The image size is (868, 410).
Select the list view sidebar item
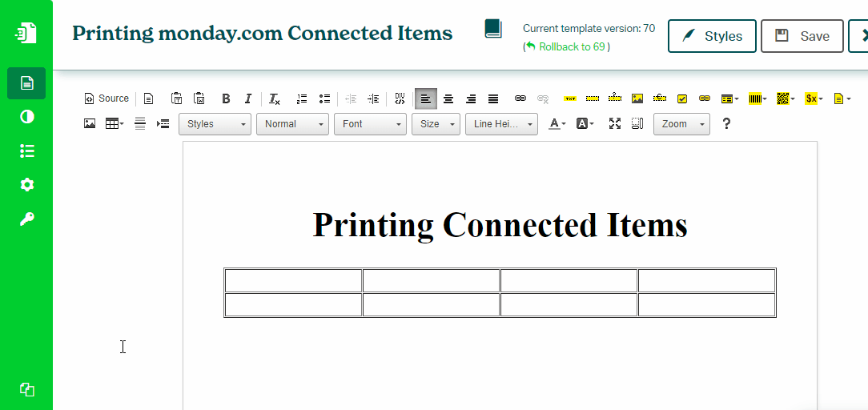click(27, 151)
